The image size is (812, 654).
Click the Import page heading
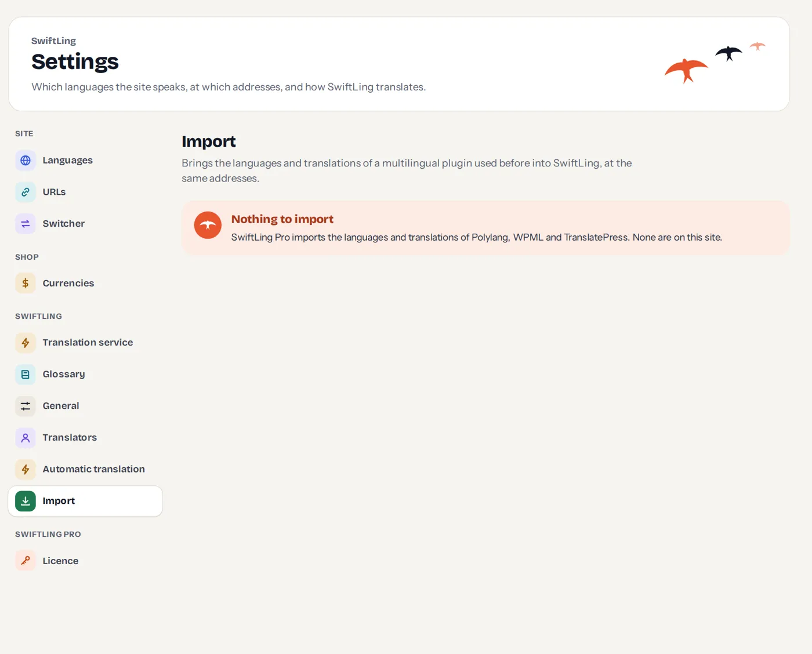[x=209, y=141]
